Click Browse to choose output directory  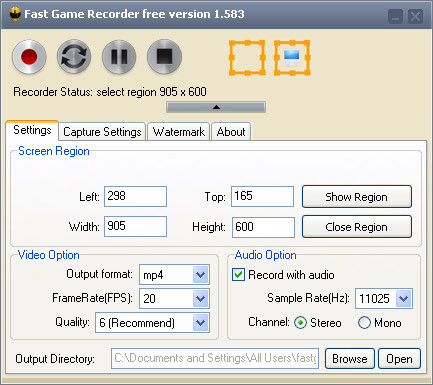[x=350, y=359]
